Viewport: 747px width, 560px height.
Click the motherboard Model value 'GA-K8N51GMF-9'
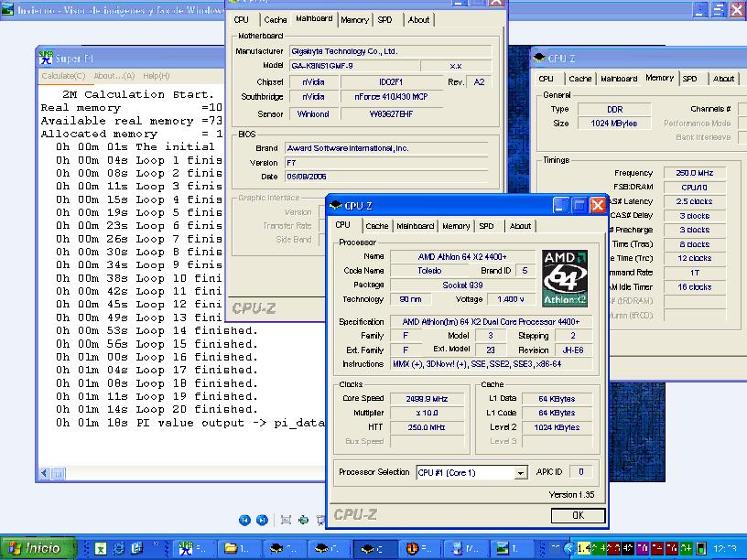354,66
